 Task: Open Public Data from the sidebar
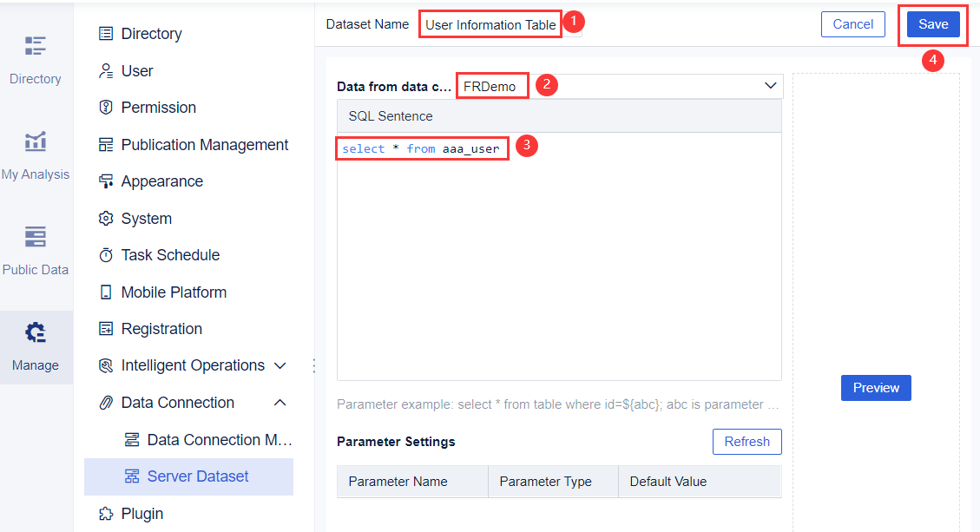pyautogui.click(x=35, y=247)
